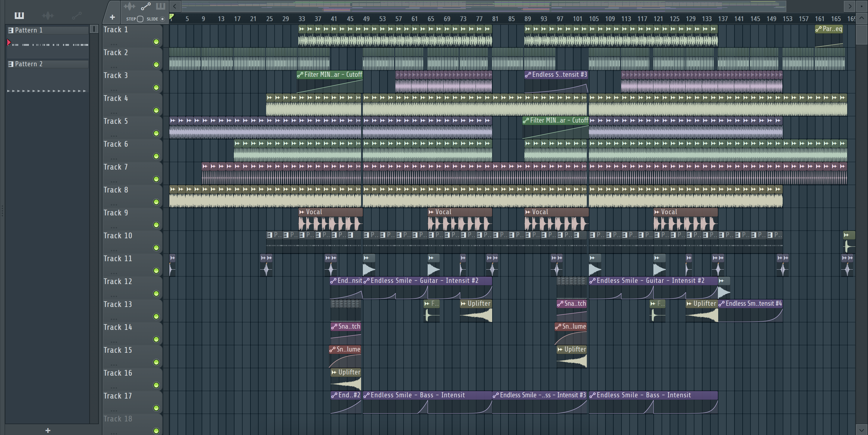Select the automation clip focus icon in playlist toolbar

(x=146, y=6)
